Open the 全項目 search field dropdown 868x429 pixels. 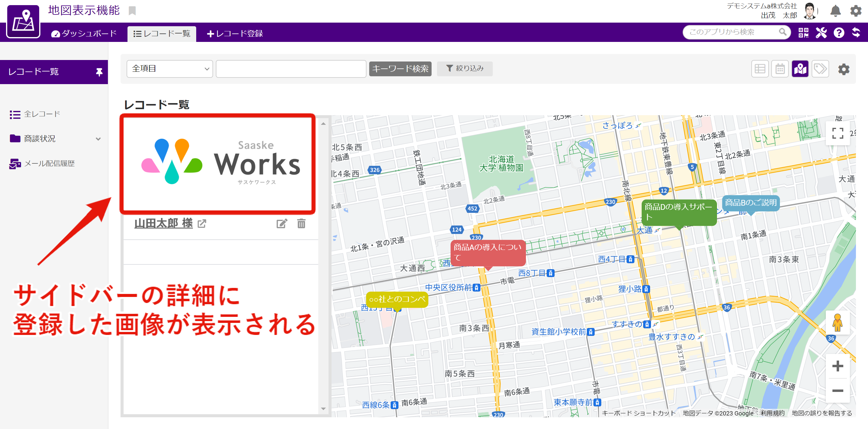click(170, 69)
